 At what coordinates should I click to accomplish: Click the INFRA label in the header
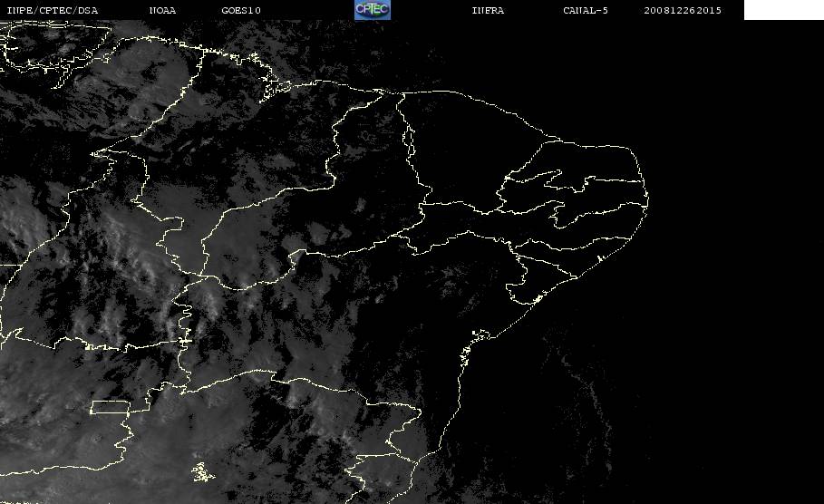point(488,10)
